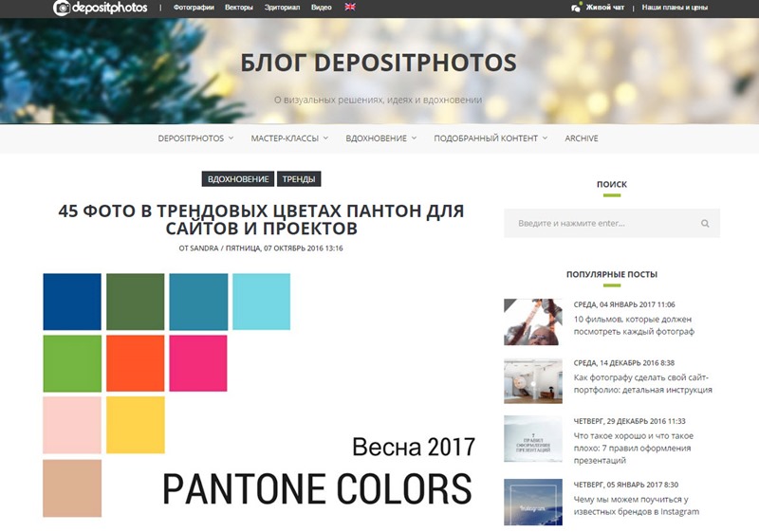
Task: Open post Чему мы можем поучиться у брендов
Action: pos(636,505)
